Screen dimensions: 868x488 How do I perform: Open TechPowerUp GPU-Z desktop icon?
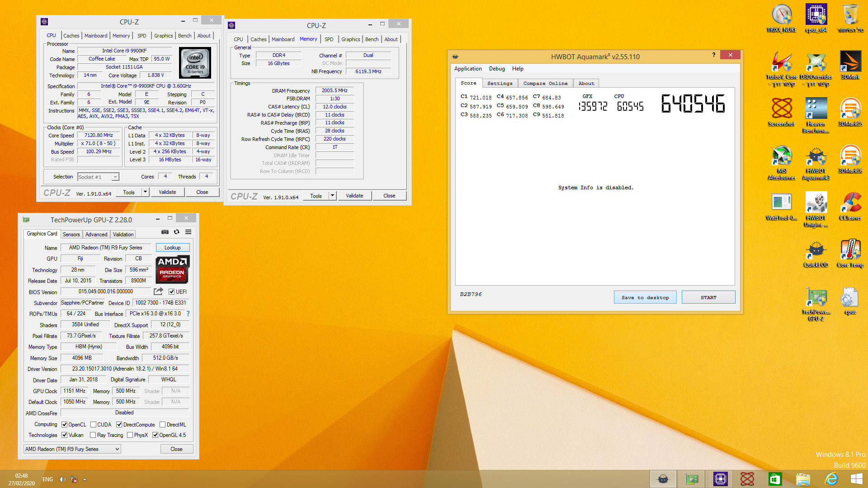pyautogui.click(x=816, y=303)
